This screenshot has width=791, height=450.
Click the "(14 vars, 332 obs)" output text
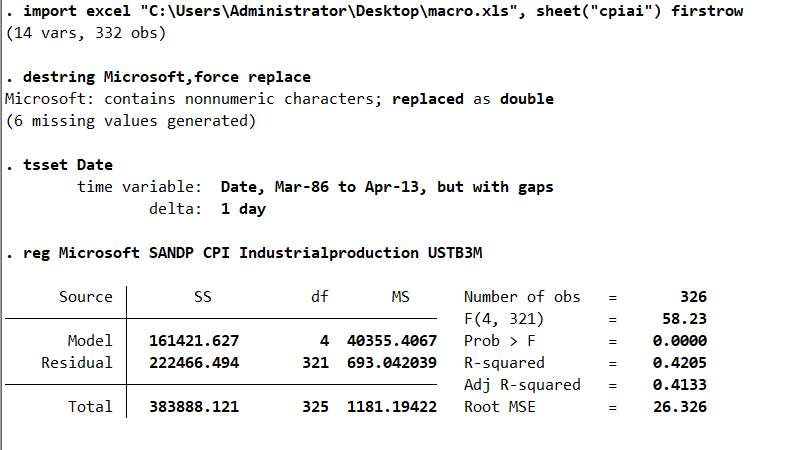(85, 33)
